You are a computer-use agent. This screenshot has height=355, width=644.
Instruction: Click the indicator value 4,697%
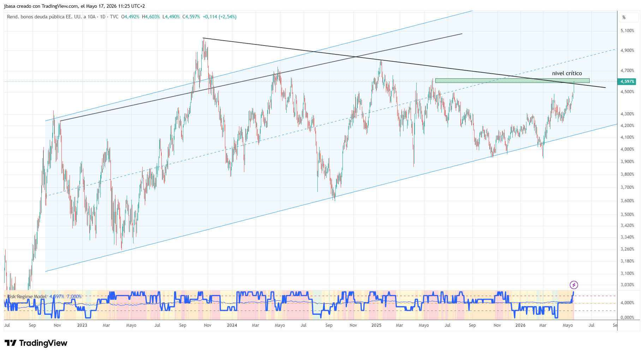click(56, 296)
